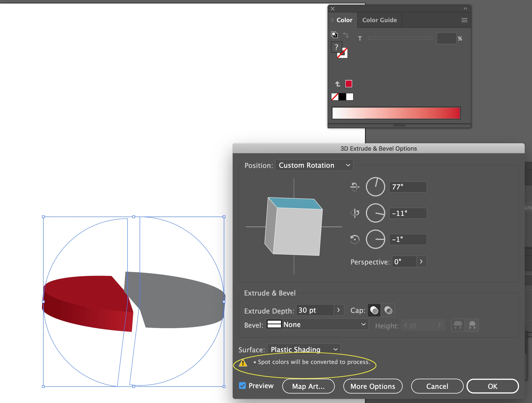This screenshot has width=532, height=403.
Task: Open the Position Custom Rotation dropdown
Action: click(x=314, y=165)
